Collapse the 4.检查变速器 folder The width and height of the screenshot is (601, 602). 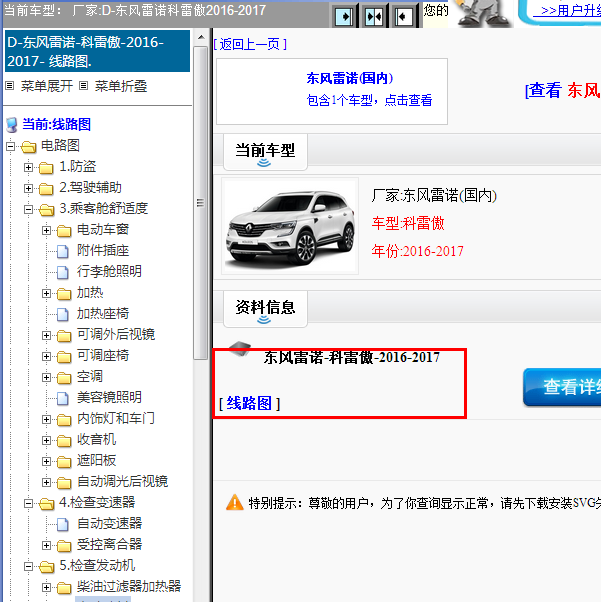pyautogui.click(x=28, y=503)
